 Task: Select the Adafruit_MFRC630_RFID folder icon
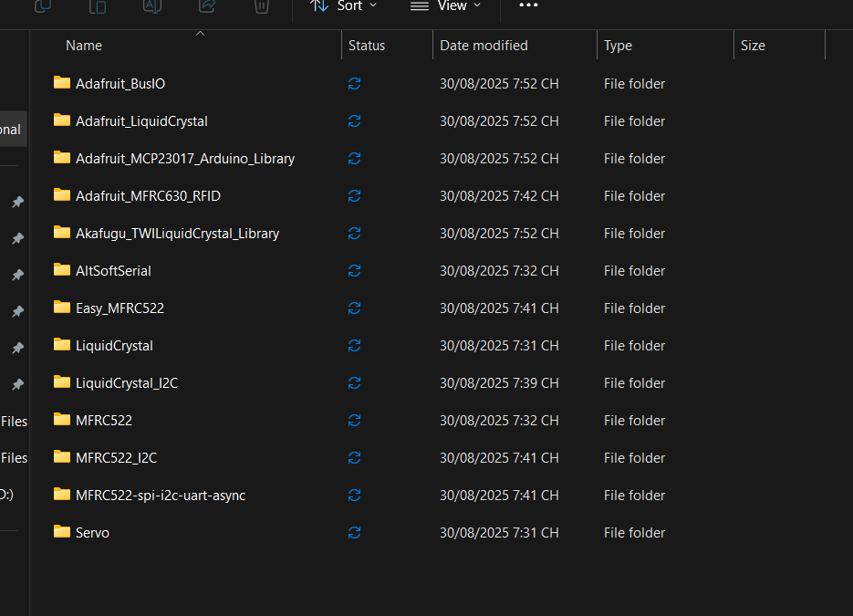(62, 194)
